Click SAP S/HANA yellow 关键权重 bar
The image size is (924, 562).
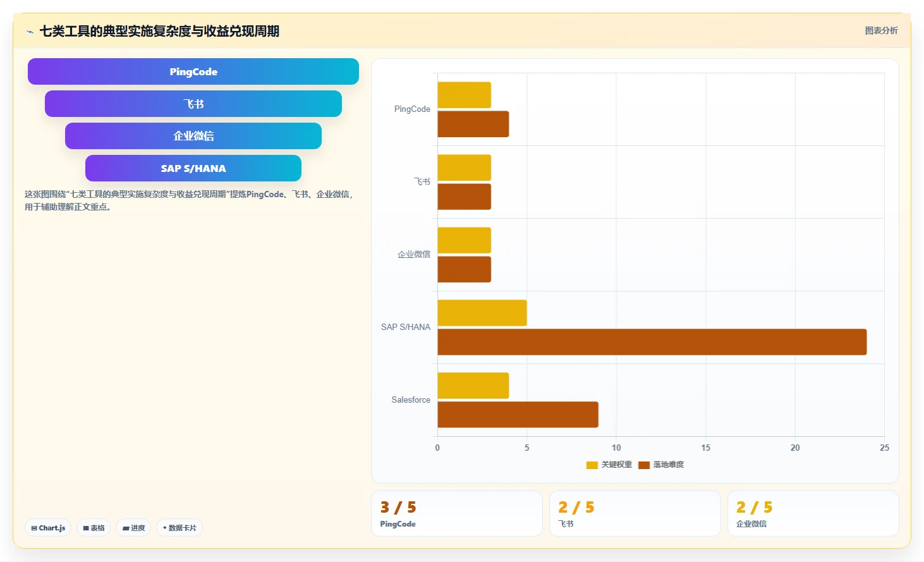pos(482,313)
